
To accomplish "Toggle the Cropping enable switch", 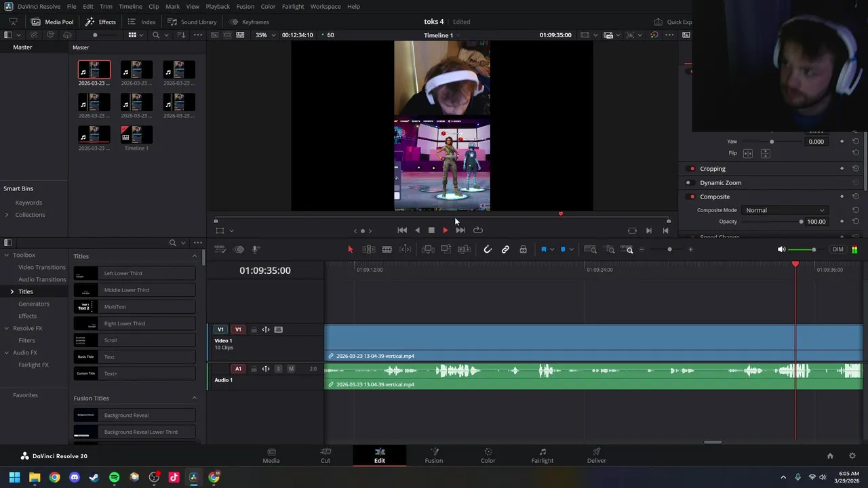I will [692, 169].
